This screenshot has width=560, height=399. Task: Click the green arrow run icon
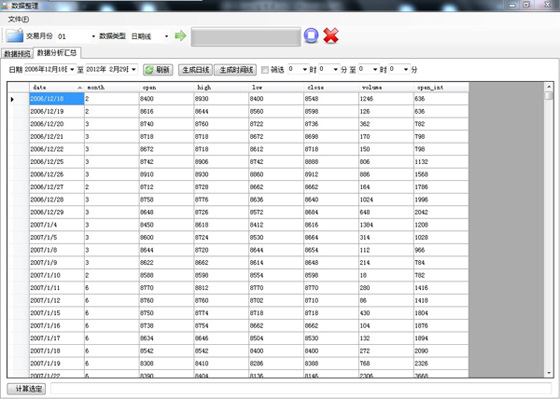pos(180,36)
